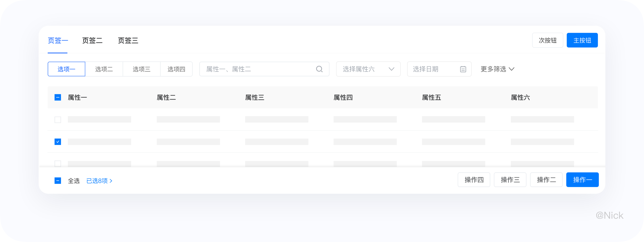644x242 pixels.
Task: Click the 属性三 column header
Action: pos(255,98)
